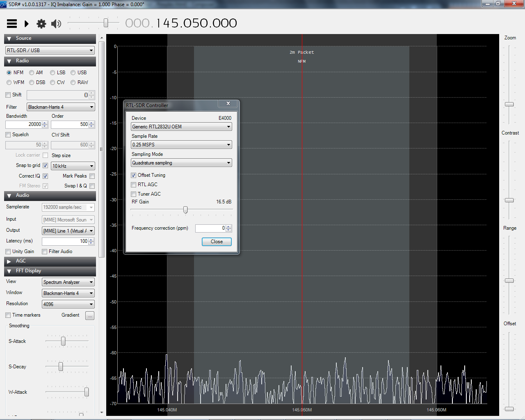This screenshot has width=525, height=420.
Task: Adjust the RF Gain slider
Action: tap(185, 210)
